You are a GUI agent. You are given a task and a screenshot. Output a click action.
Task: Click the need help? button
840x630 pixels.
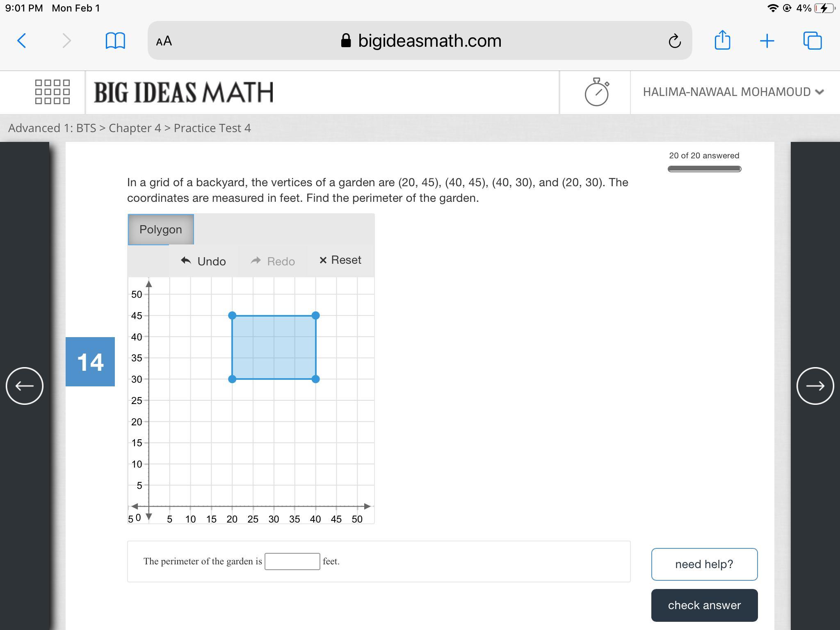click(x=704, y=564)
